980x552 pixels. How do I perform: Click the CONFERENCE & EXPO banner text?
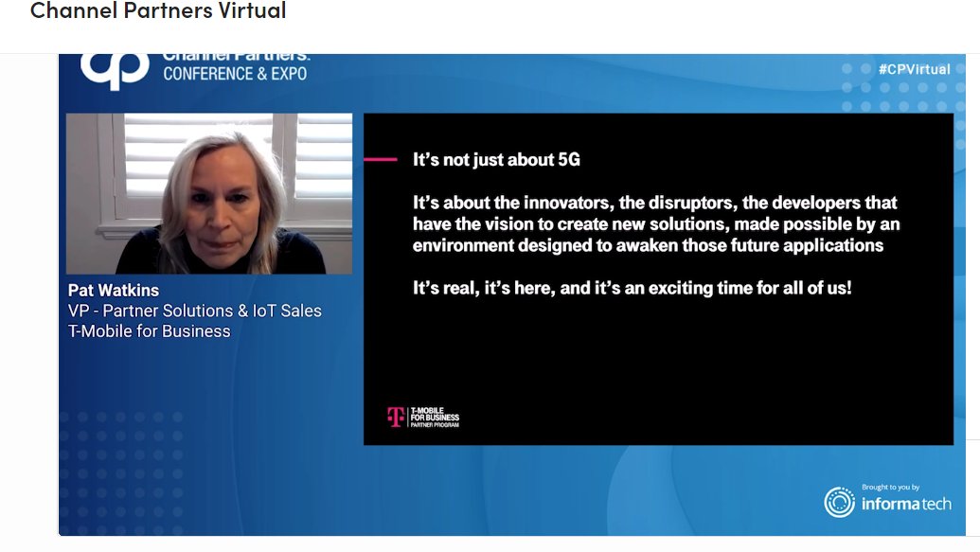click(x=235, y=74)
